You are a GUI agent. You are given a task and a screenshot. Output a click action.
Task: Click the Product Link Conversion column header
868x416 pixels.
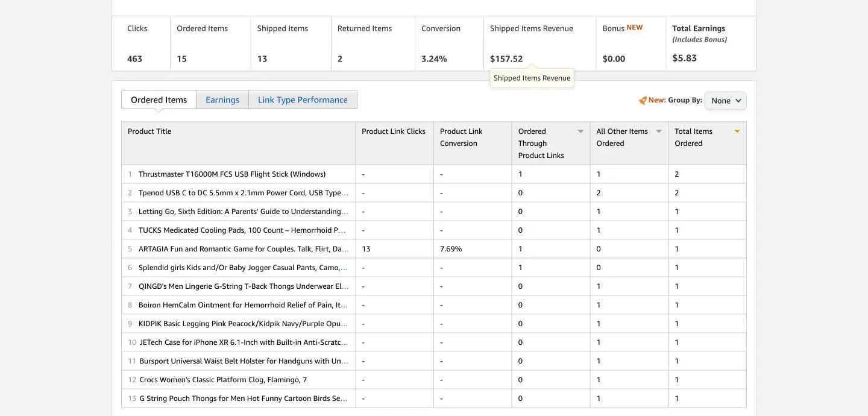(461, 137)
